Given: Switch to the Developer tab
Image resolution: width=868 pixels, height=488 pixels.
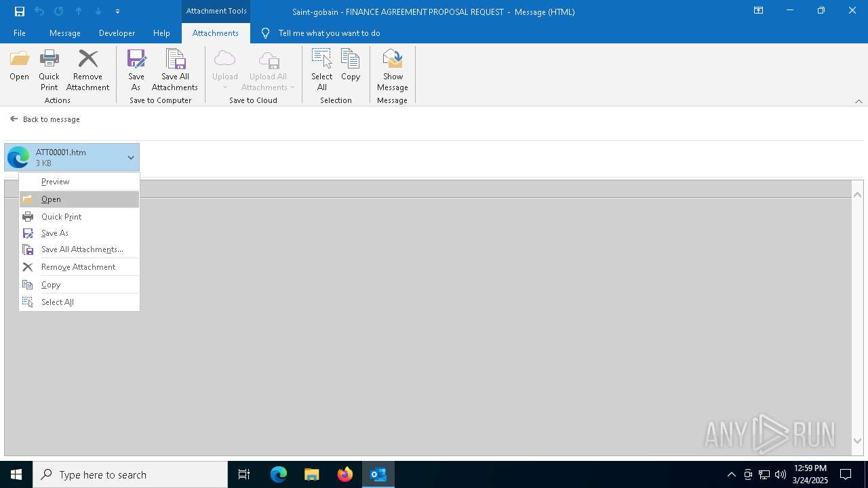Looking at the screenshot, I should click(x=117, y=33).
